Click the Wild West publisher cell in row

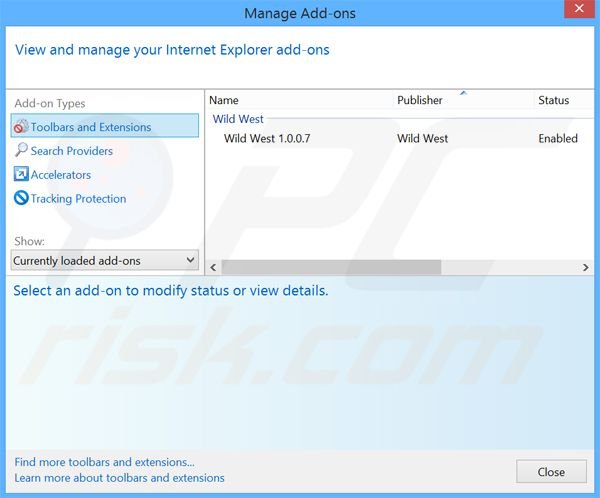pos(422,139)
